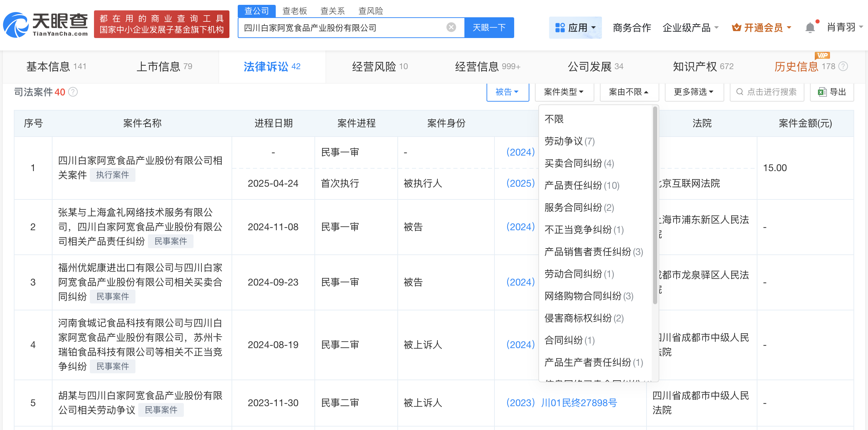
Task: Expand the 案件类型 filter
Action: click(x=564, y=92)
